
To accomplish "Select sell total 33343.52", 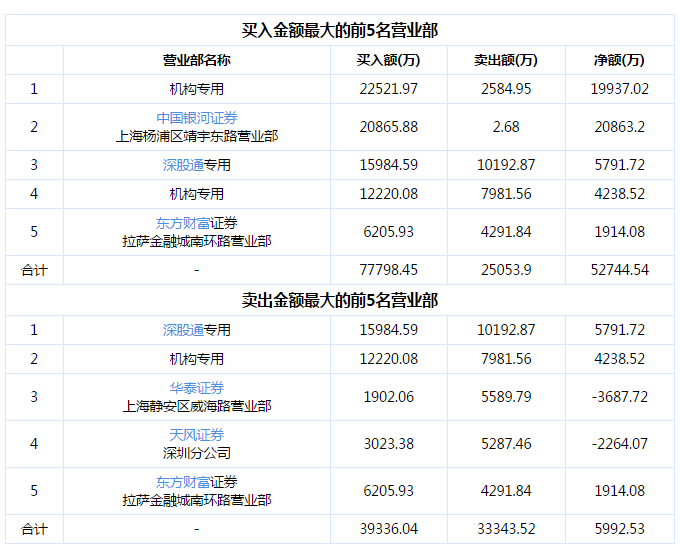I will coord(506,529).
